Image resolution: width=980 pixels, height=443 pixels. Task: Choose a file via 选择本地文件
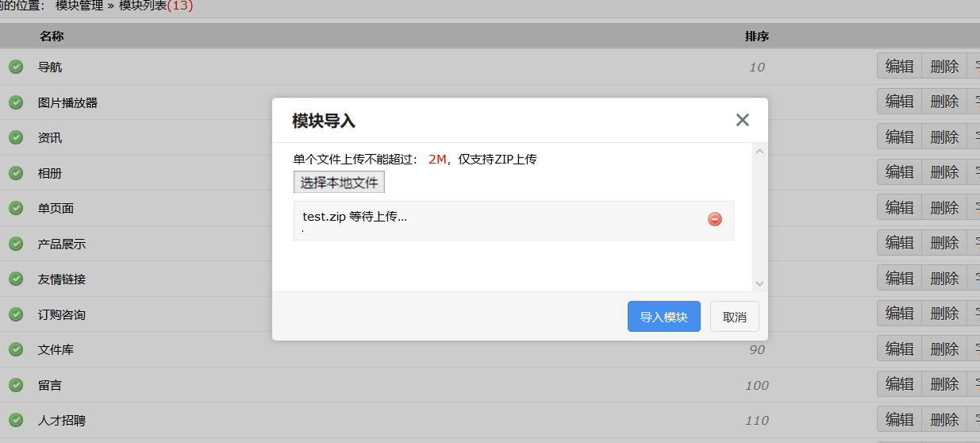(x=339, y=183)
